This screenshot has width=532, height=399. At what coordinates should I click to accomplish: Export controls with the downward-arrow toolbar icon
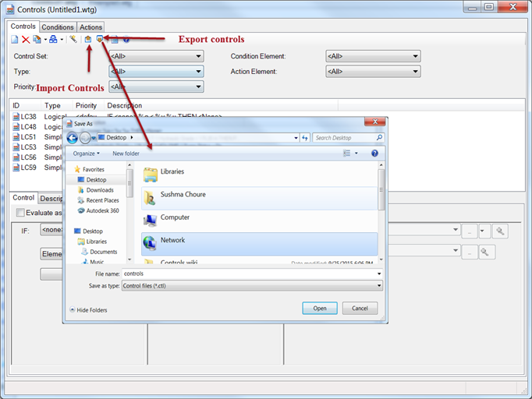99,39
